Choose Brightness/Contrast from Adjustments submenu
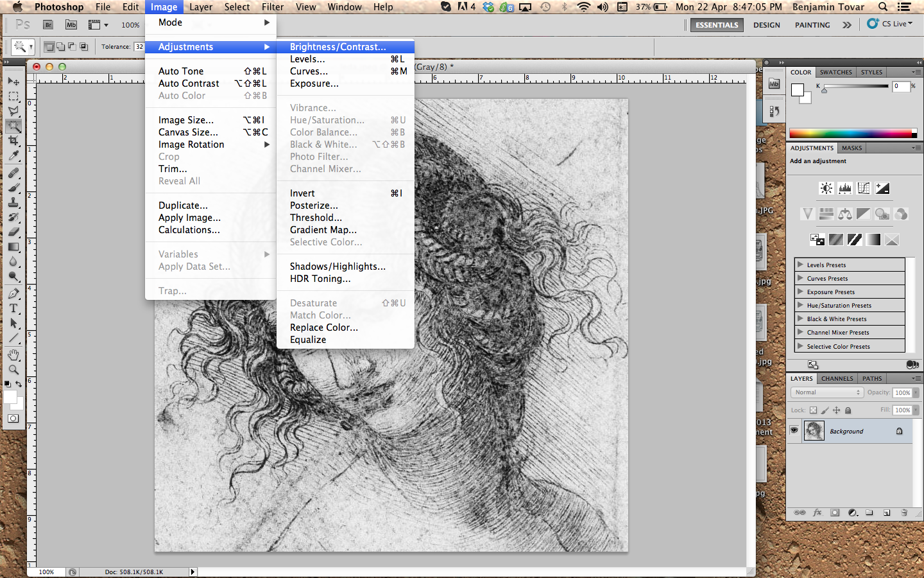924x578 pixels. coord(345,47)
